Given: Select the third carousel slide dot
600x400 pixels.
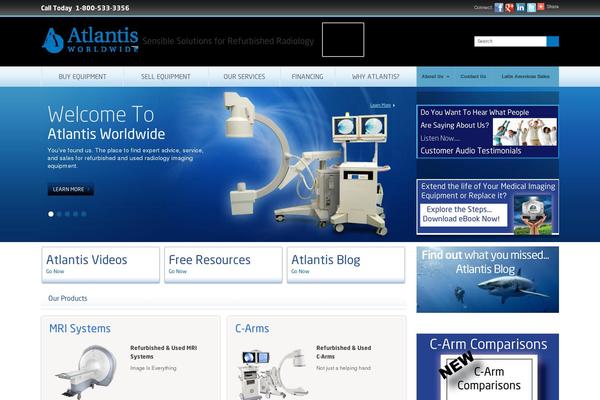Looking at the screenshot, I should pyautogui.click(x=67, y=214).
